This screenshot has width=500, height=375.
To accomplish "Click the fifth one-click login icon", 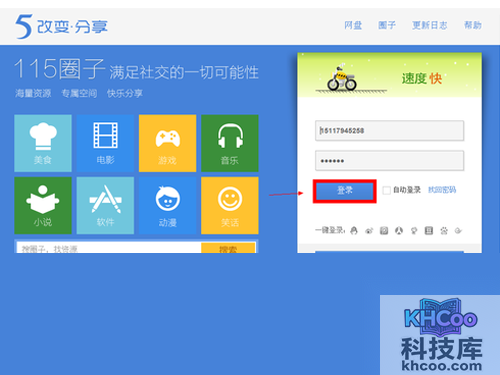I will click(414, 230).
